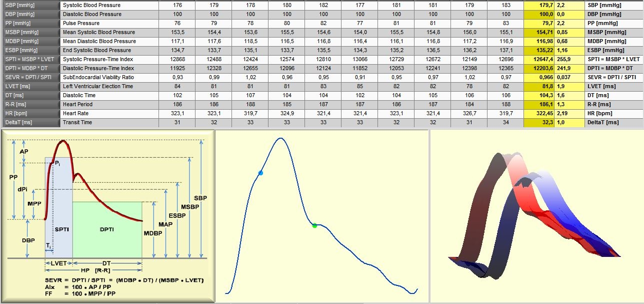The height and width of the screenshot is (304, 644).
Task: Click the red pulse curve peak in the diagram
Action: [x=62, y=141]
